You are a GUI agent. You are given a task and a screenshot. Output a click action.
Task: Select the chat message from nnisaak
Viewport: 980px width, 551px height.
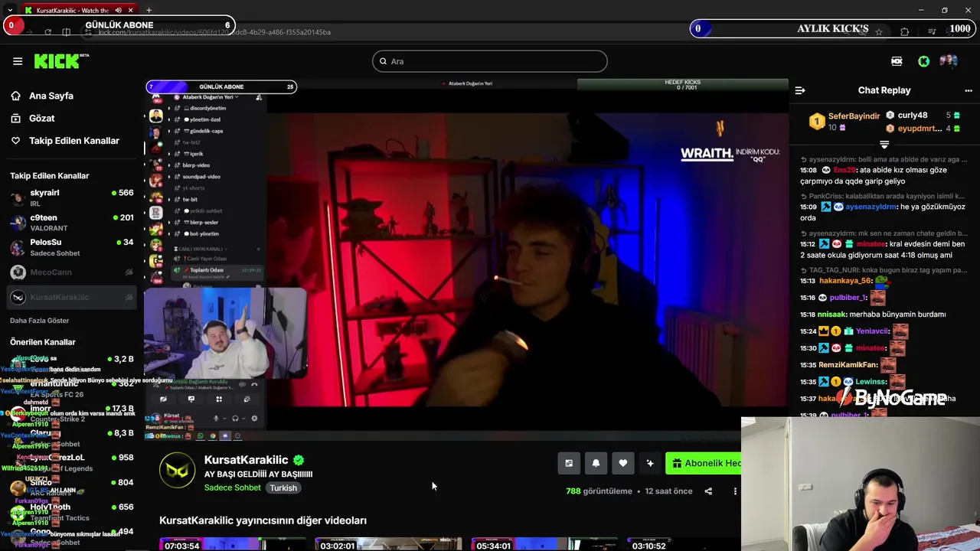tap(873, 315)
